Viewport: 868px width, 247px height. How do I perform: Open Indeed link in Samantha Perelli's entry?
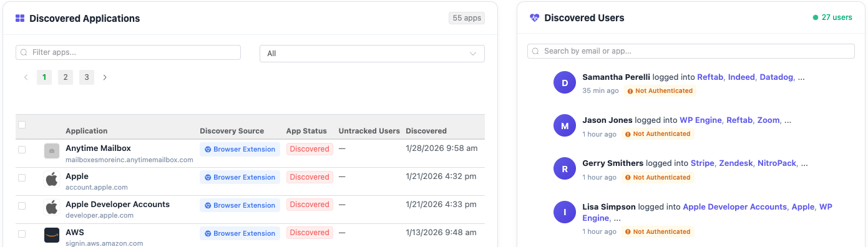tap(741, 77)
